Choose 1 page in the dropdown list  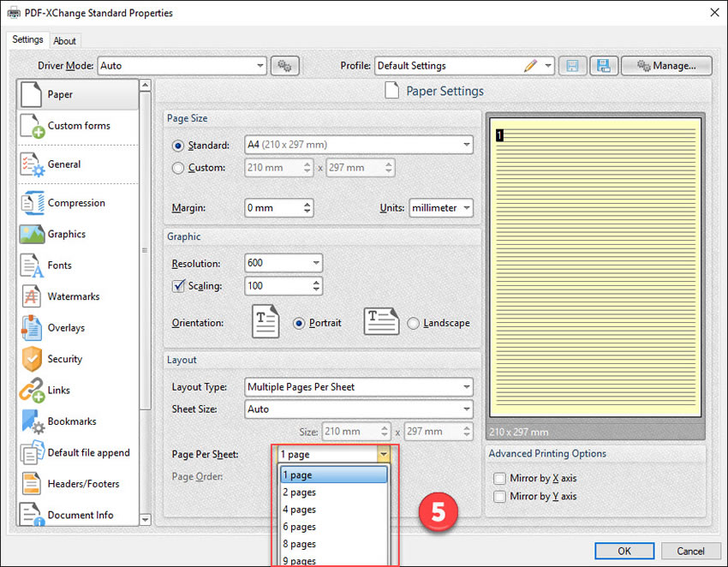[x=333, y=475]
